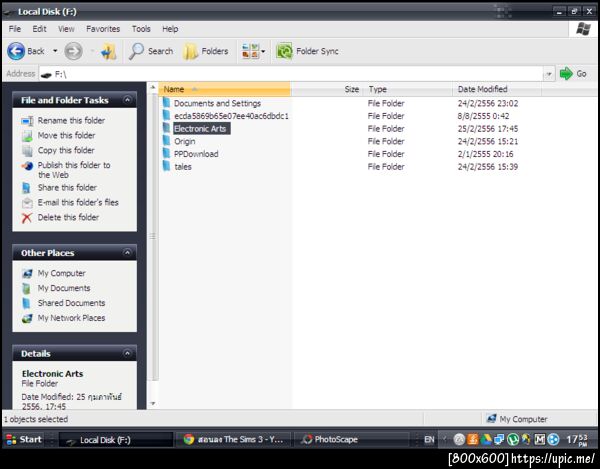Click the Forward arrow icon

(x=73, y=51)
